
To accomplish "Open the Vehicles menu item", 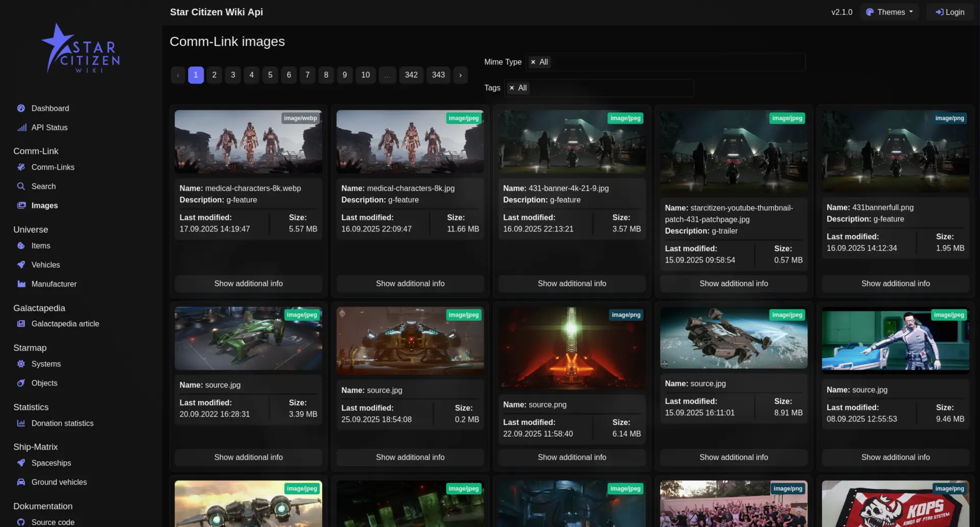I will coord(45,265).
